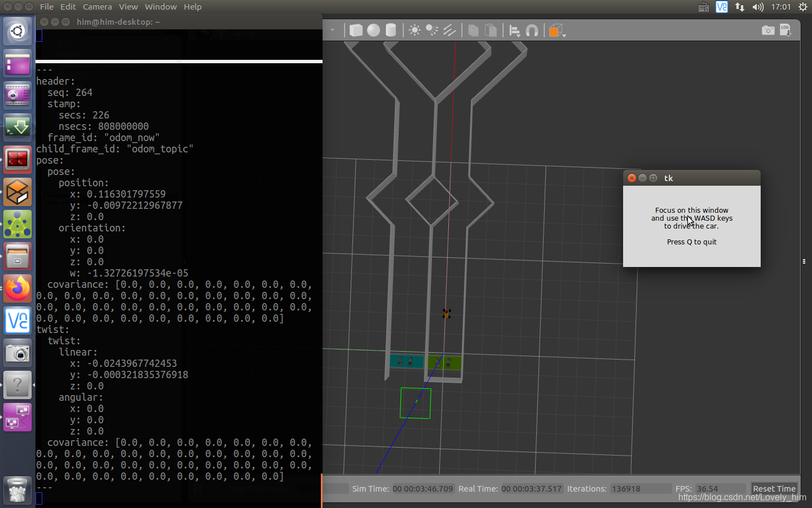The height and width of the screenshot is (508, 812).
Task: Close the tk window
Action: coord(632,178)
